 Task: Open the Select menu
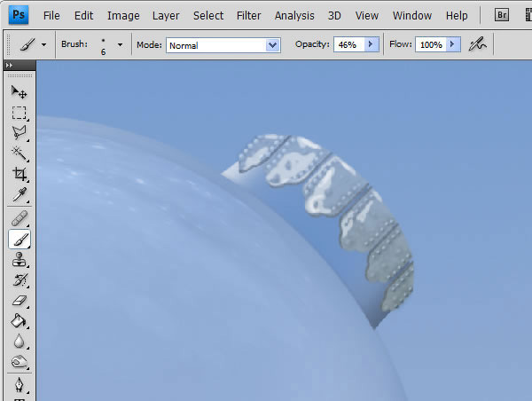point(208,16)
